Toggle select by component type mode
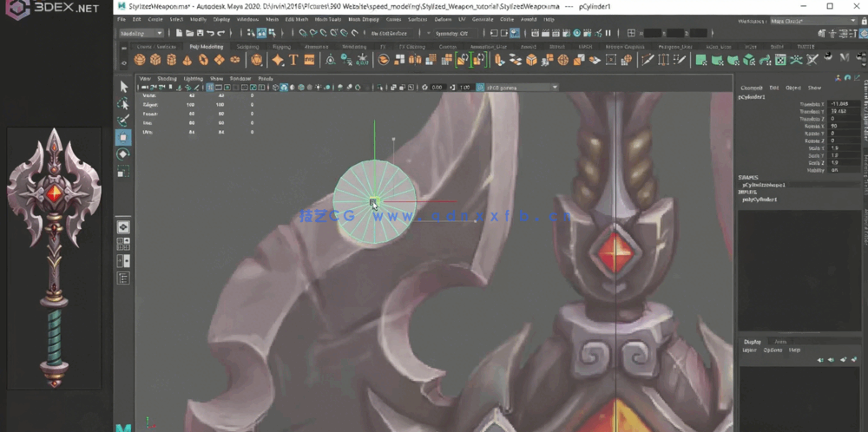 point(272,33)
